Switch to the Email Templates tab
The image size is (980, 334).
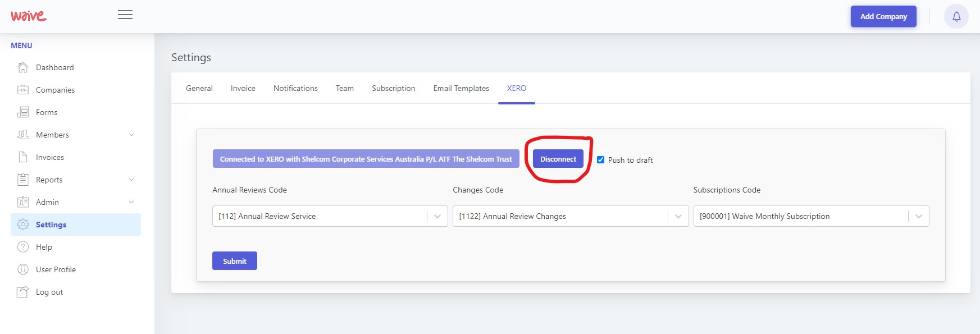point(461,88)
